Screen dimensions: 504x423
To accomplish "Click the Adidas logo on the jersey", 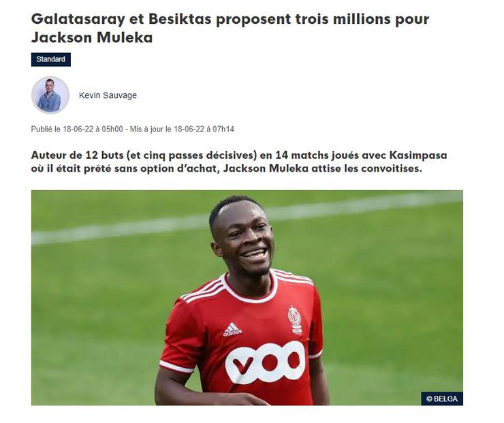I will click(x=232, y=330).
